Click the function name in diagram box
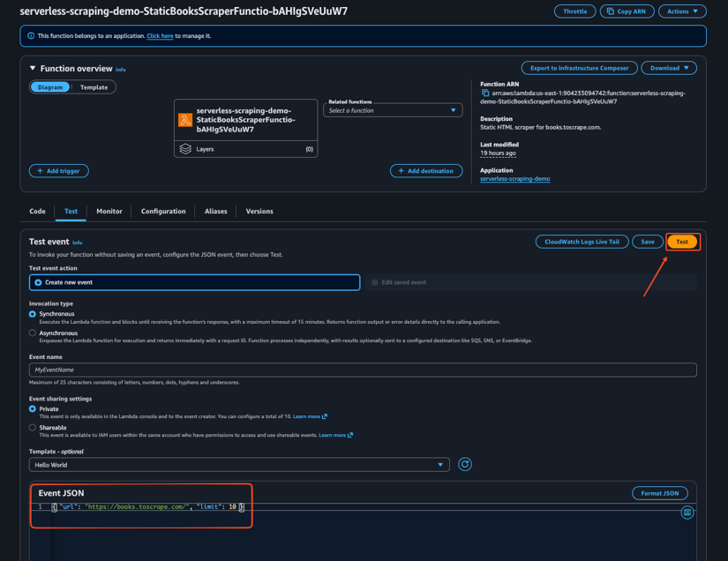This screenshot has height=561, width=728. point(245,120)
